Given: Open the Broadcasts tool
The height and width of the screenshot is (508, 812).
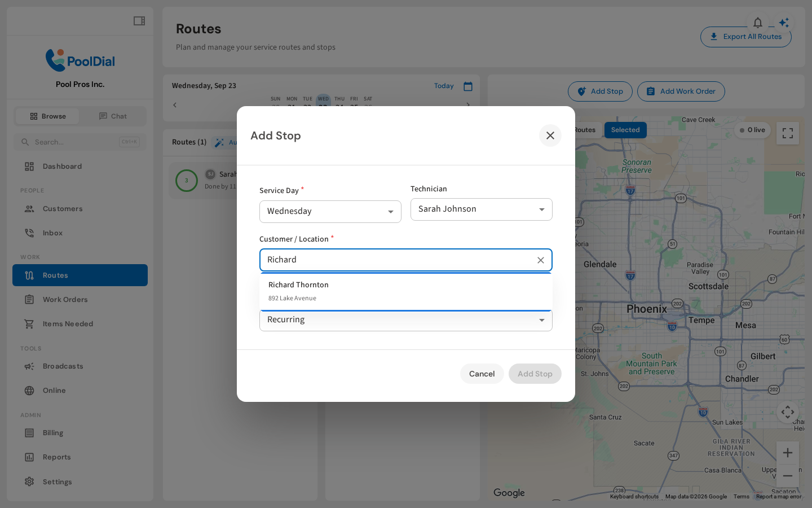Looking at the screenshot, I should (80, 366).
